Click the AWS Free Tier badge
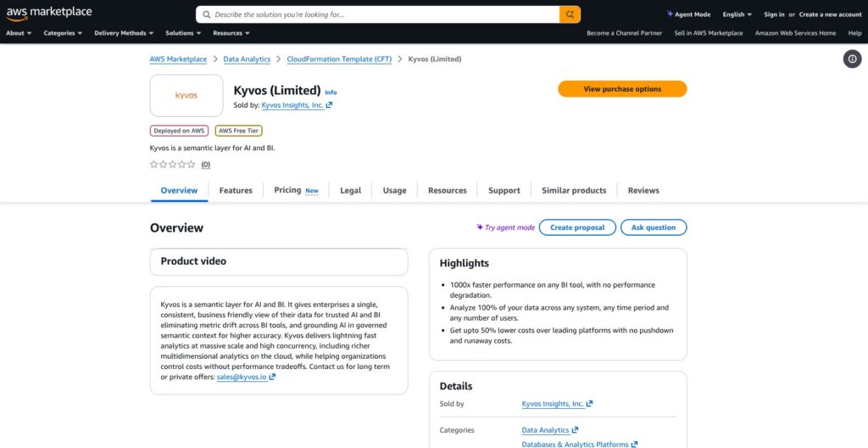The height and width of the screenshot is (448, 868). pyautogui.click(x=238, y=131)
